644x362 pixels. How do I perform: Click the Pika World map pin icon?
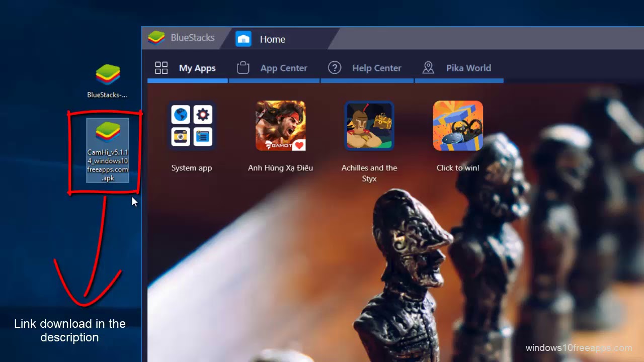point(428,68)
